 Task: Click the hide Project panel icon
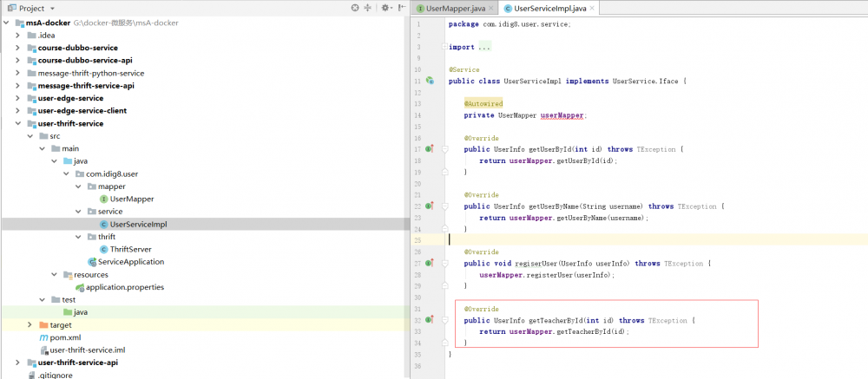pos(403,8)
